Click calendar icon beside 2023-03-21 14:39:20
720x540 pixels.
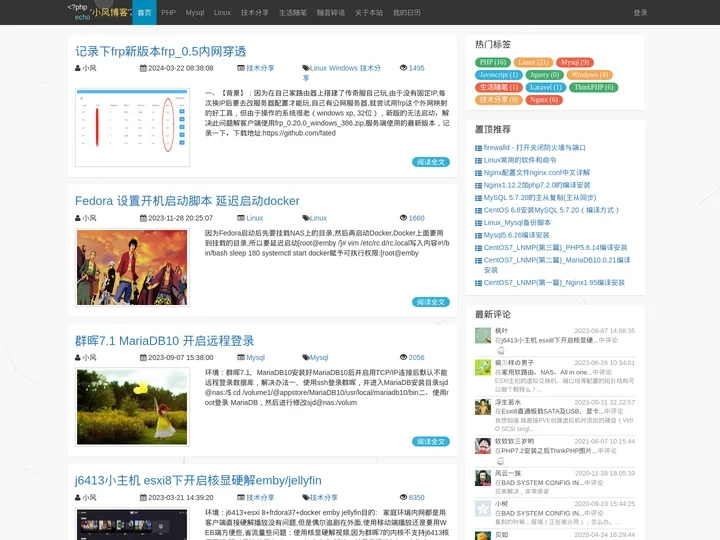tap(143, 498)
